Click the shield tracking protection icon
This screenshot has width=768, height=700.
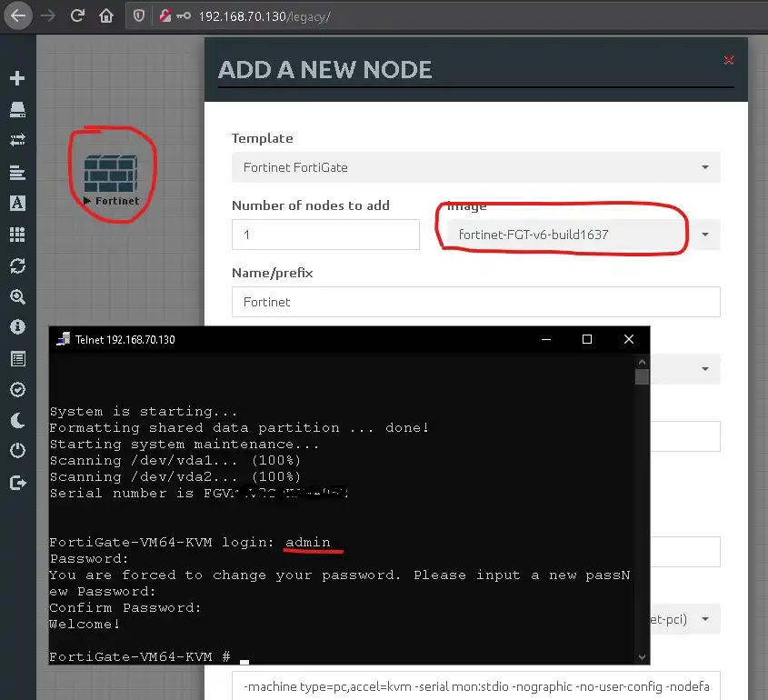coord(139,16)
